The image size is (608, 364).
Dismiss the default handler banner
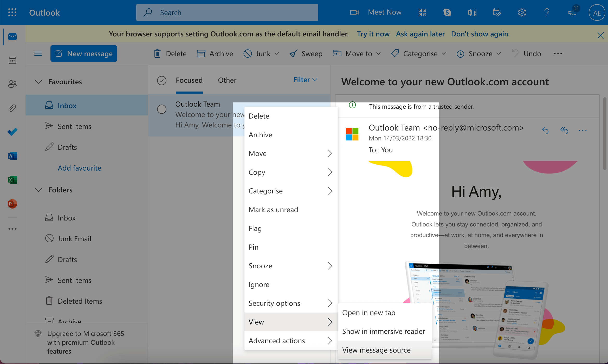[x=600, y=35]
